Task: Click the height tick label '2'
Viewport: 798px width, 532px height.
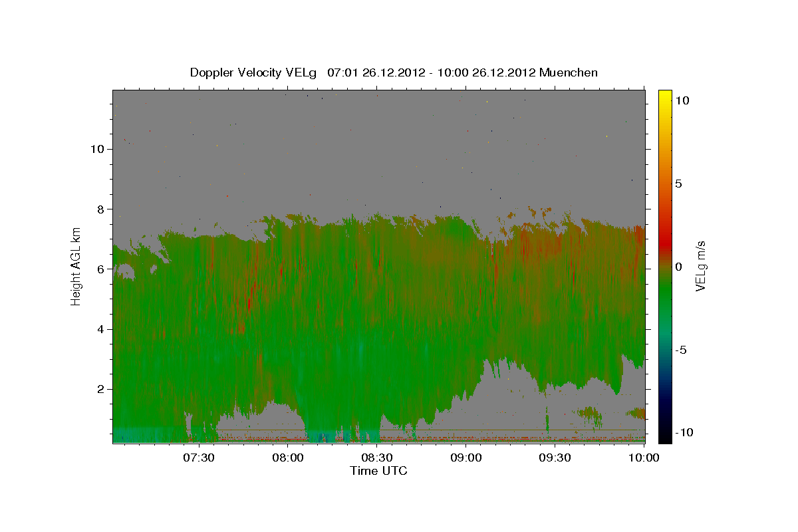Action: pyautogui.click(x=101, y=389)
